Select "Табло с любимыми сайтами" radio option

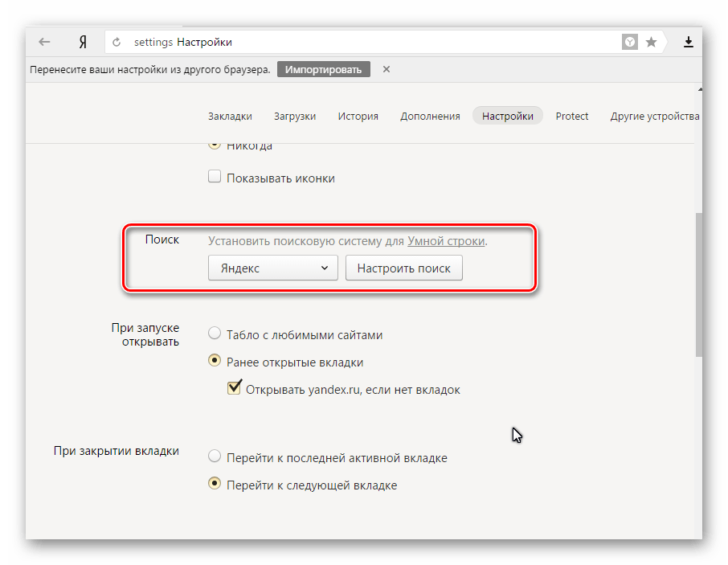point(215,334)
